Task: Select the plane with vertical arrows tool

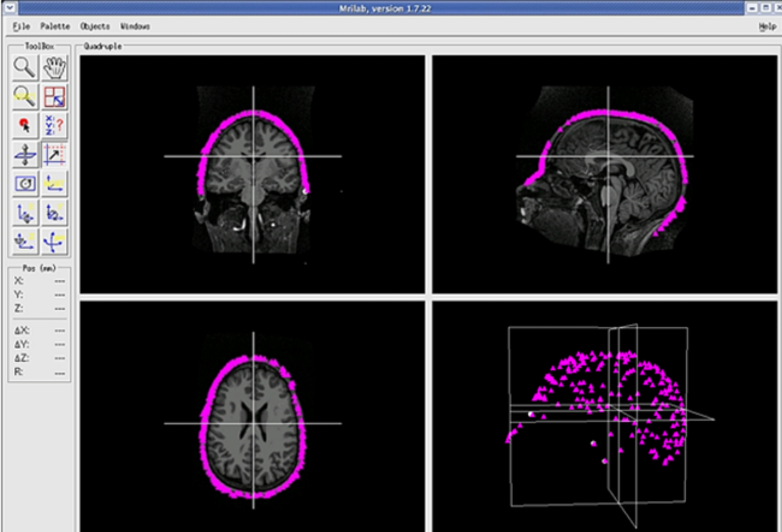Action: click(x=25, y=156)
